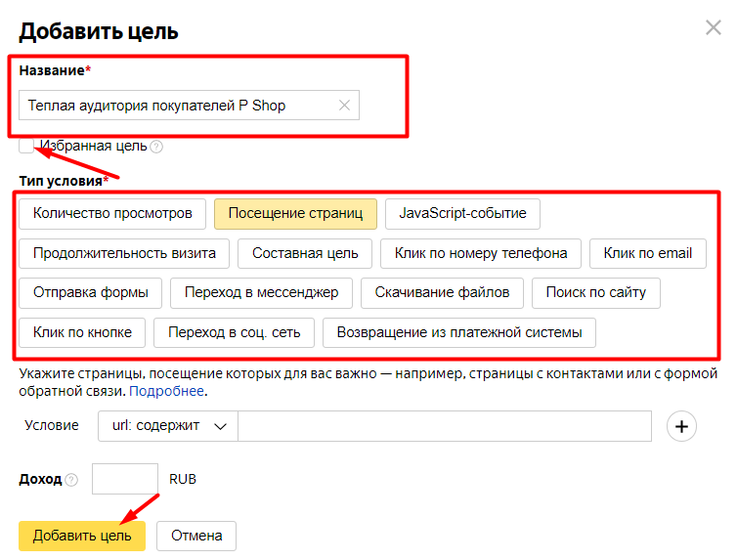This screenshot has height=560, width=737.
Task: Select Количество просмотров condition type
Action: pyautogui.click(x=112, y=214)
